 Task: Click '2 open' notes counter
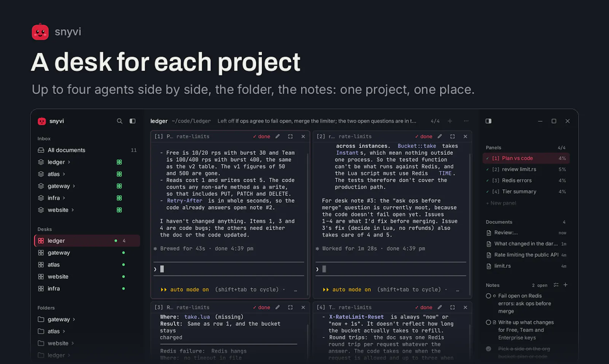pos(540,285)
